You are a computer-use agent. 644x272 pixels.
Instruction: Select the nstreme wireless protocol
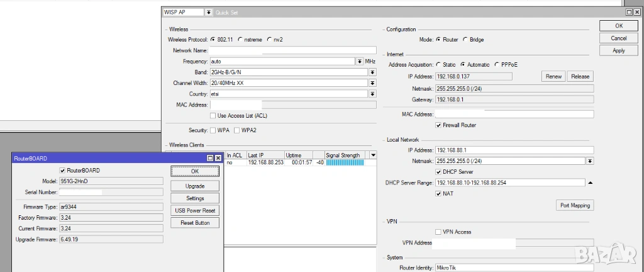240,40
